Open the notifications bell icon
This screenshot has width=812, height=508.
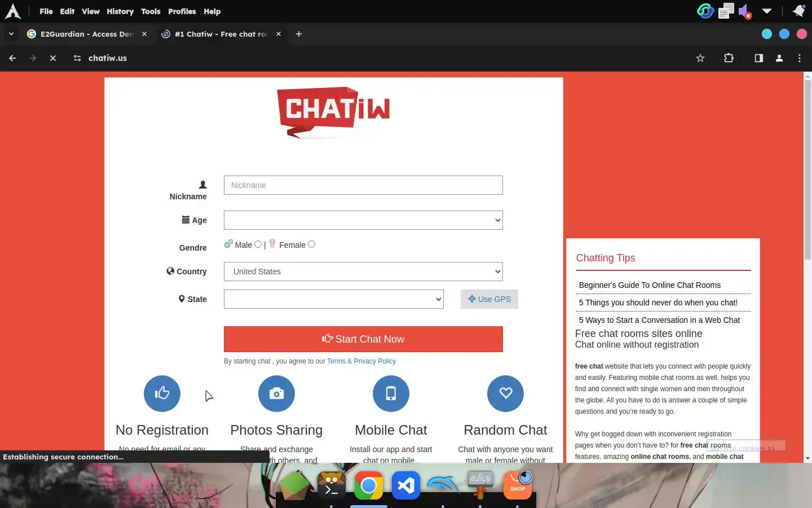click(798, 11)
